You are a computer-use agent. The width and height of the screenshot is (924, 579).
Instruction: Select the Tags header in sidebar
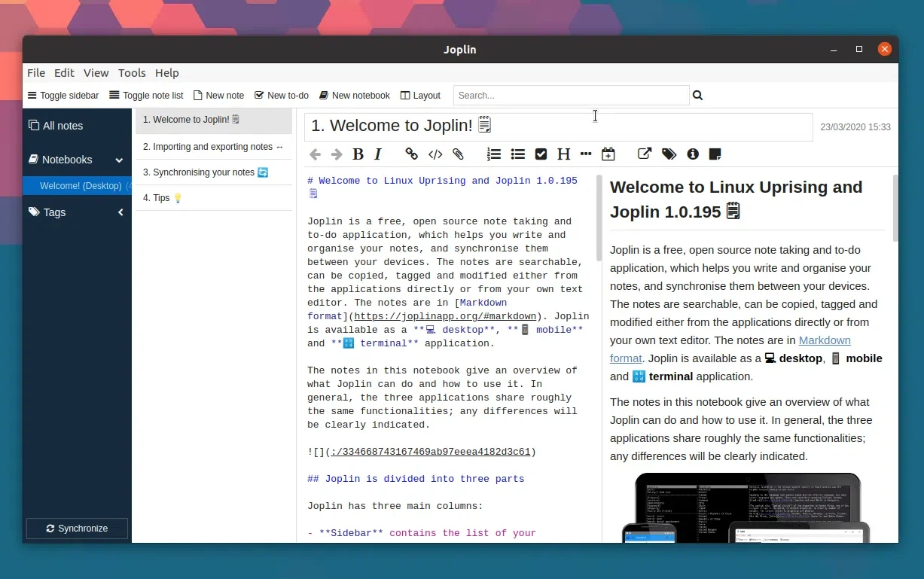coord(47,212)
